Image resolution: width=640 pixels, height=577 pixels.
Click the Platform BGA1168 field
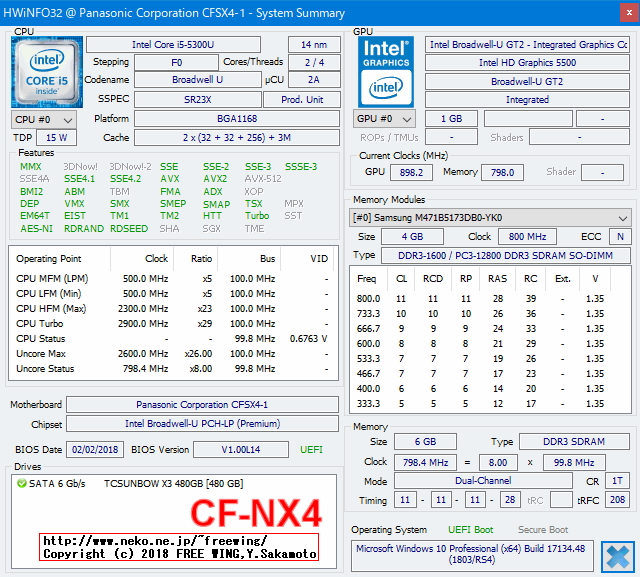[x=237, y=118]
